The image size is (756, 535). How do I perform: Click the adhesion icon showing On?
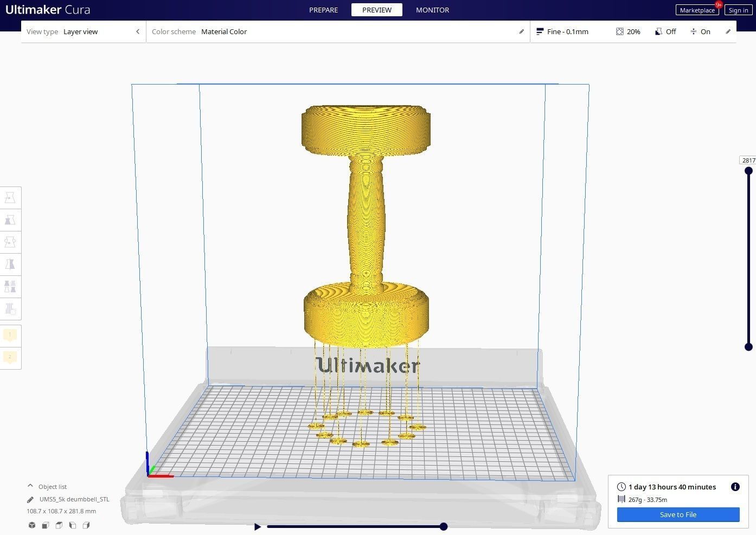(694, 31)
